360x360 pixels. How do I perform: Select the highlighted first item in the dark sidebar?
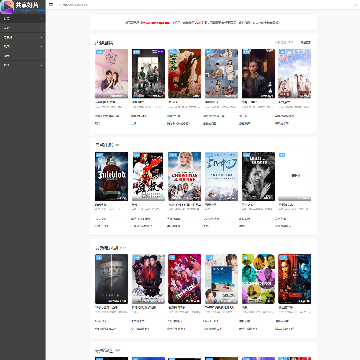pyautogui.click(x=23, y=19)
